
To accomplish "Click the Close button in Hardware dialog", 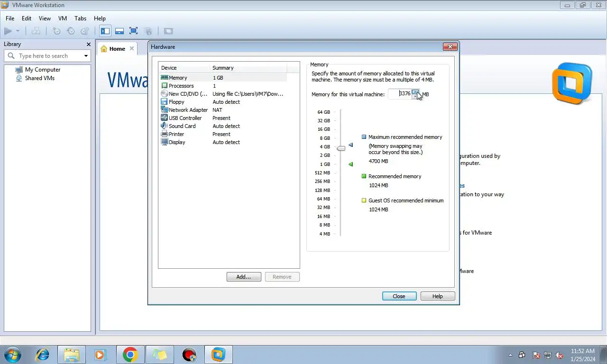I will (x=399, y=296).
